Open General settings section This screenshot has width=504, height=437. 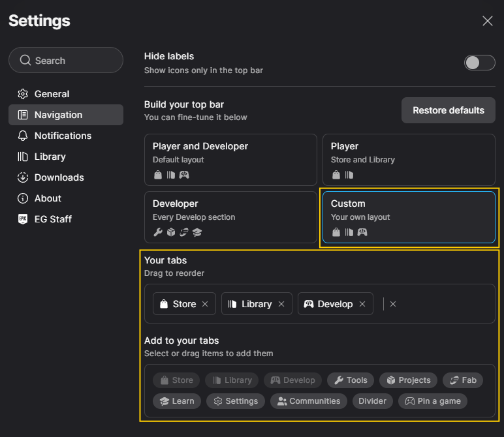coord(66,94)
